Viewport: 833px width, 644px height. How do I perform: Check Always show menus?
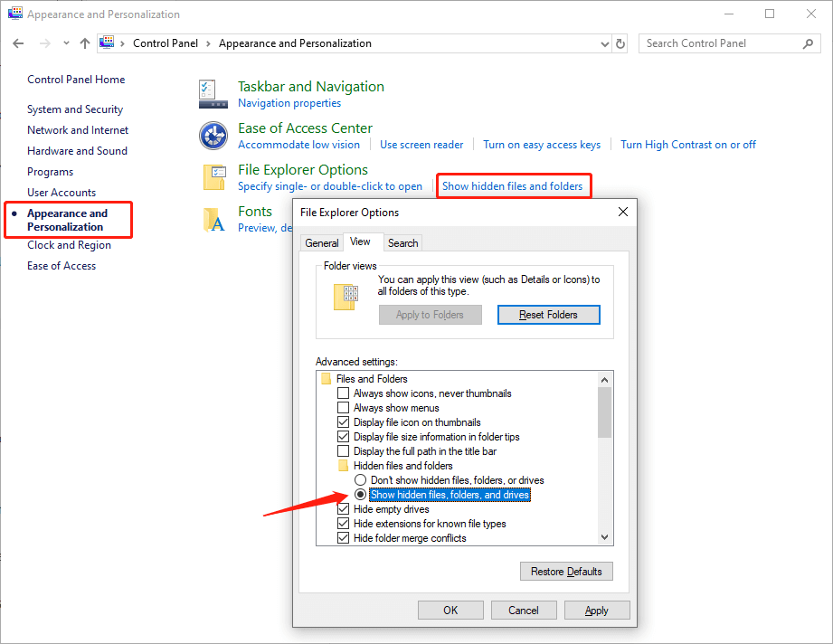tap(344, 408)
